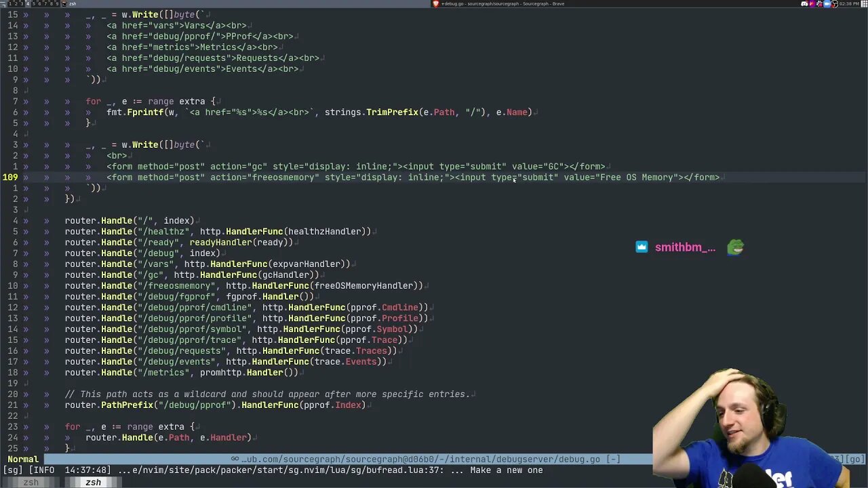Click the PProf anchor tag line
The image size is (868, 488).
(200, 36)
